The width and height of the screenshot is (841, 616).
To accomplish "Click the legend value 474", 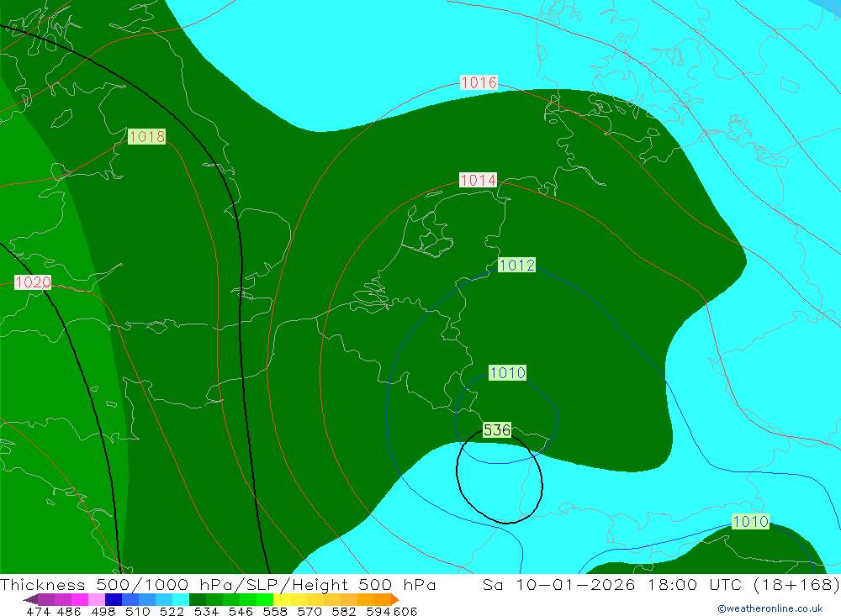I will click(x=38, y=611).
